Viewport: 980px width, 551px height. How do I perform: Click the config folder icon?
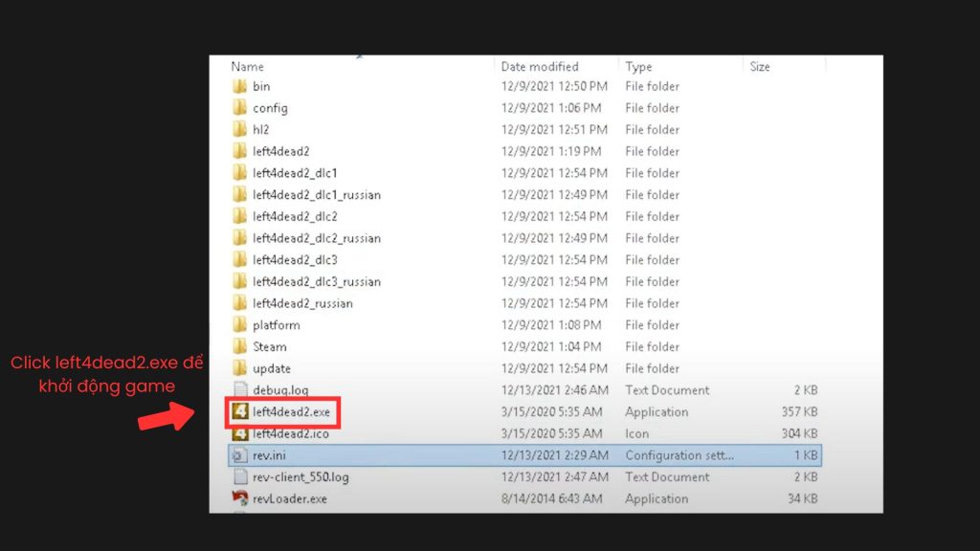(240, 108)
